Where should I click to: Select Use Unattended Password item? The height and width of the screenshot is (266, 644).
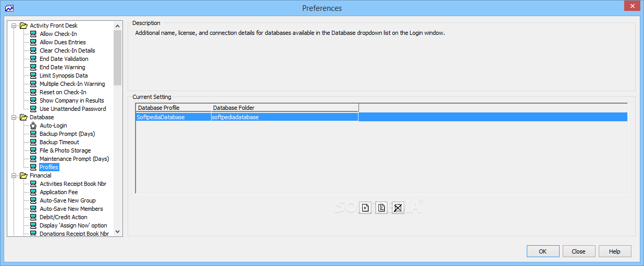click(72, 109)
